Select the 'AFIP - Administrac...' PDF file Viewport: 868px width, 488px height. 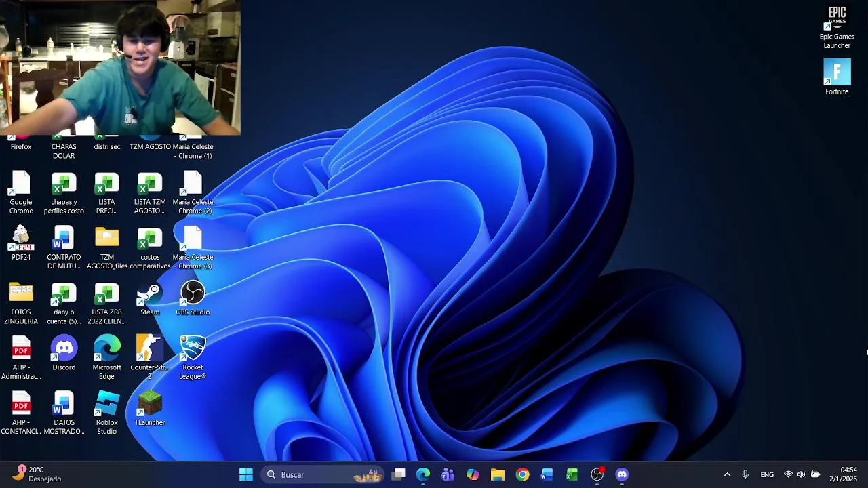coord(21,359)
